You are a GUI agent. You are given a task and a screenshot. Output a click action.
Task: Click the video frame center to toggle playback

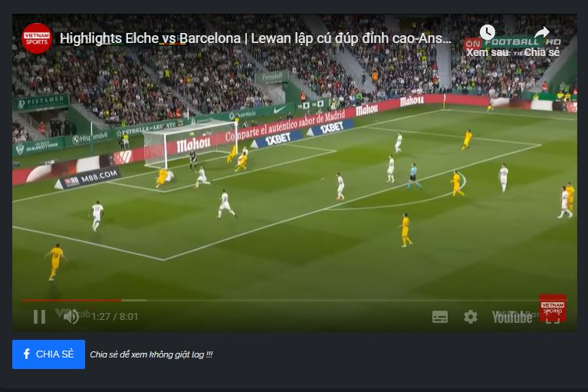(294, 173)
